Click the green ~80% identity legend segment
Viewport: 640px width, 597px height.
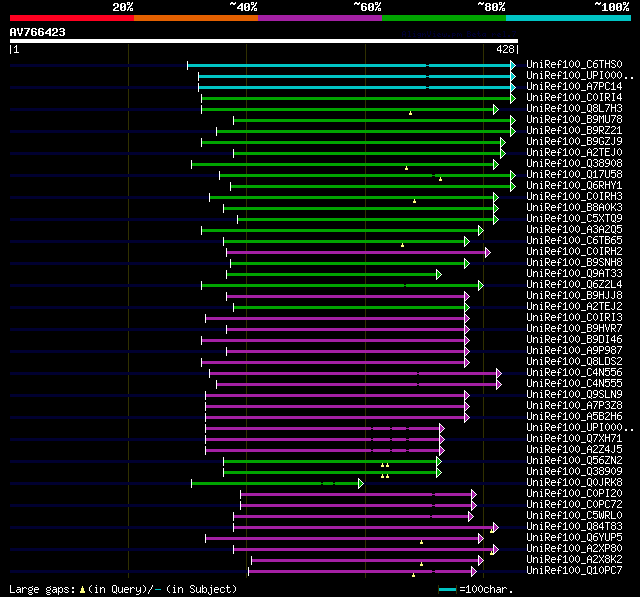(x=444, y=18)
